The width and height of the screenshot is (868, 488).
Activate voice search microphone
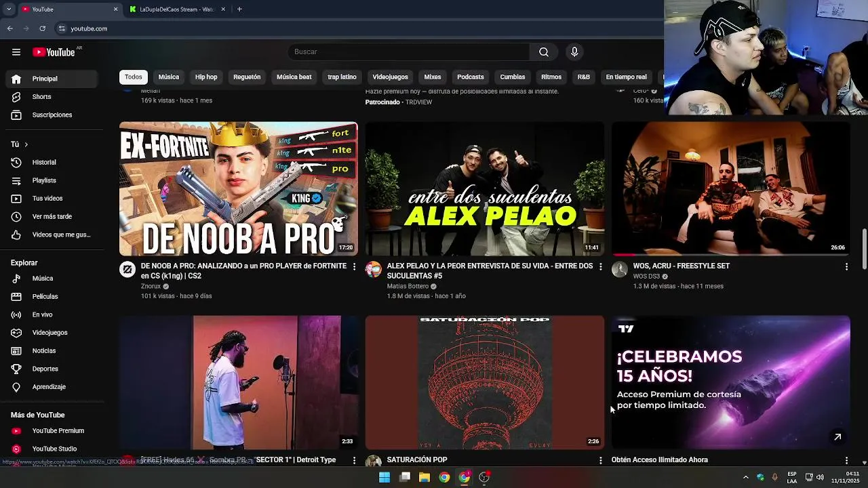click(x=574, y=52)
